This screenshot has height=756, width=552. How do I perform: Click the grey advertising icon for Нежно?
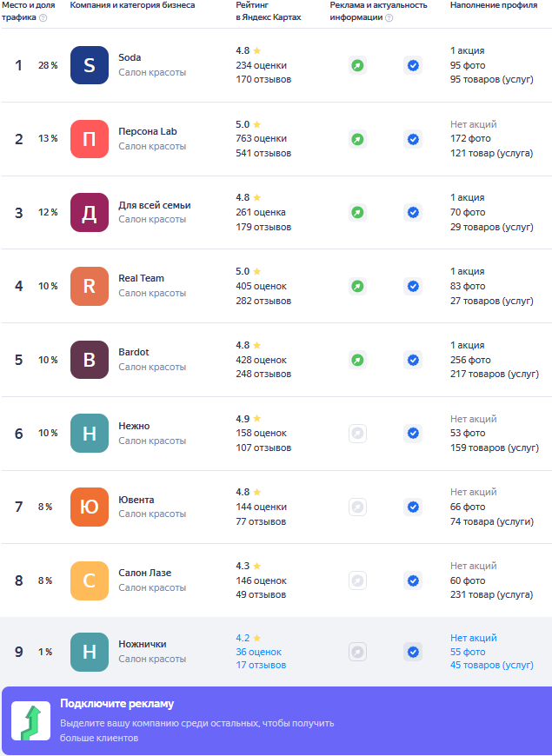pyautogui.click(x=357, y=433)
